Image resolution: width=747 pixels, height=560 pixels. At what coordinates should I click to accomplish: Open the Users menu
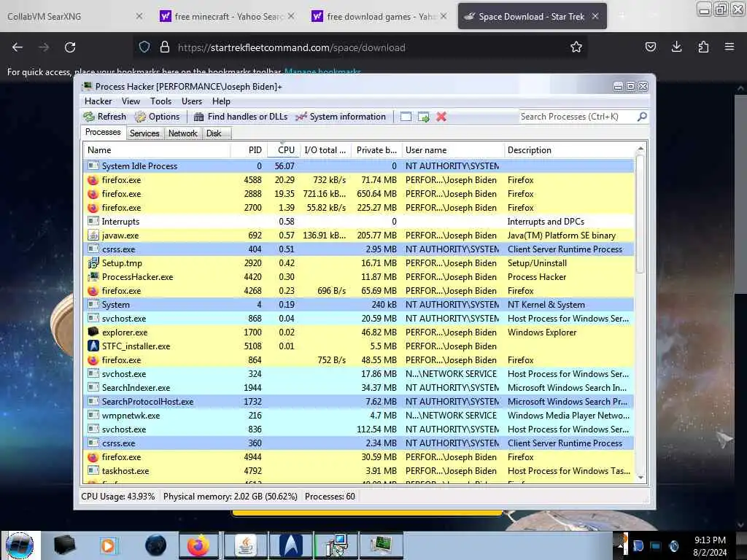pos(192,101)
